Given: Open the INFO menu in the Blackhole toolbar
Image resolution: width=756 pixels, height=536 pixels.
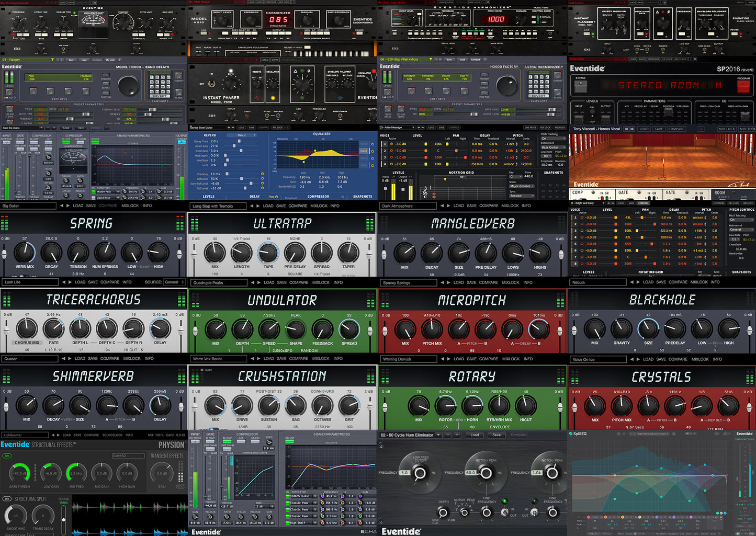Looking at the screenshot, I should click(x=717, y=359).
